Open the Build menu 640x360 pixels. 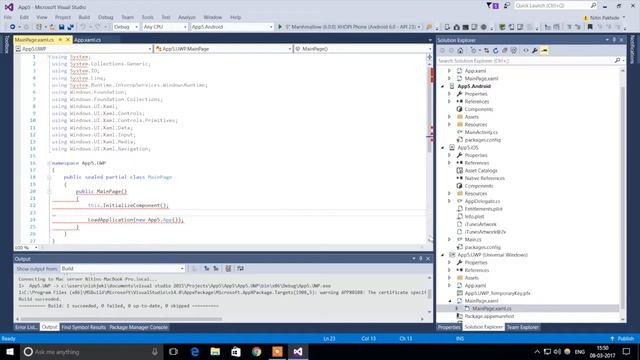[84, 17]
